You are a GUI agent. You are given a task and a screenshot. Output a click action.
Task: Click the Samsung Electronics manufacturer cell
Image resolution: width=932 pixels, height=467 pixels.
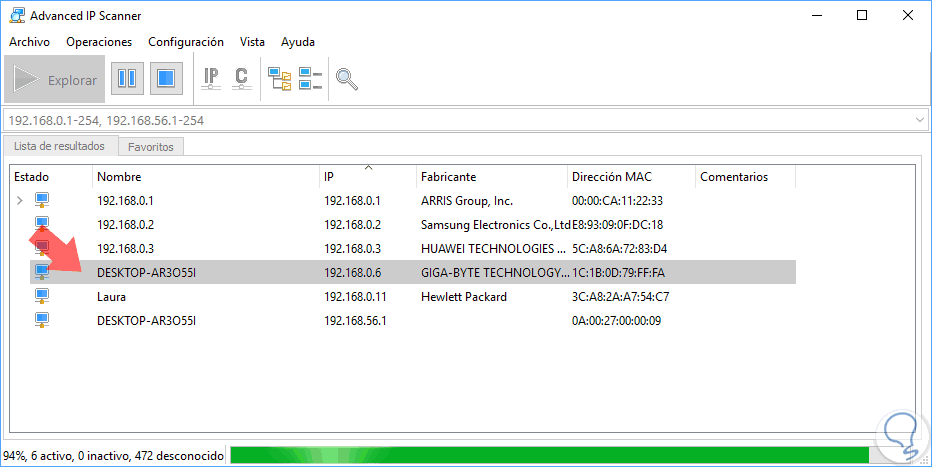tap(495, 225)
